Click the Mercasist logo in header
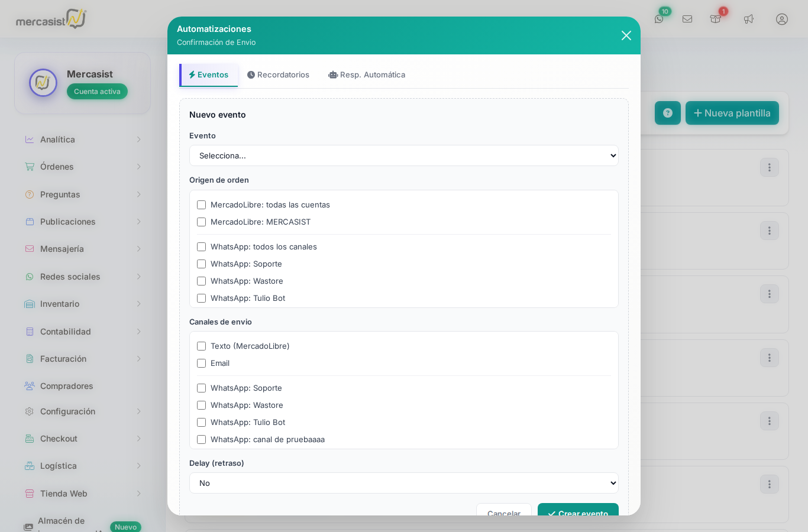 pyautogui.click(x=51, y=19)
